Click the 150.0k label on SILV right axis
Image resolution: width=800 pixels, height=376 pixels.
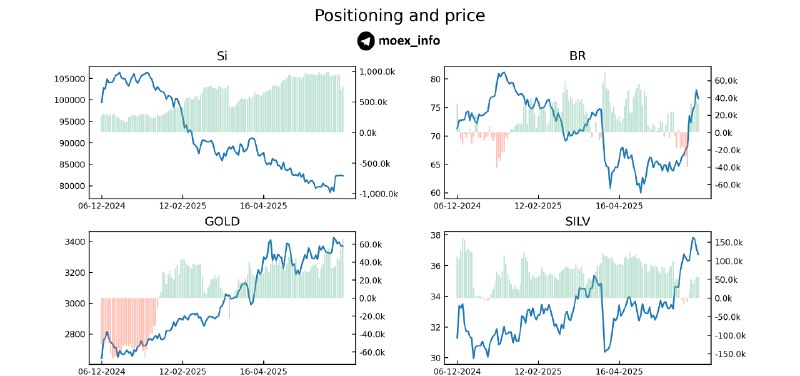pos(728,242)
